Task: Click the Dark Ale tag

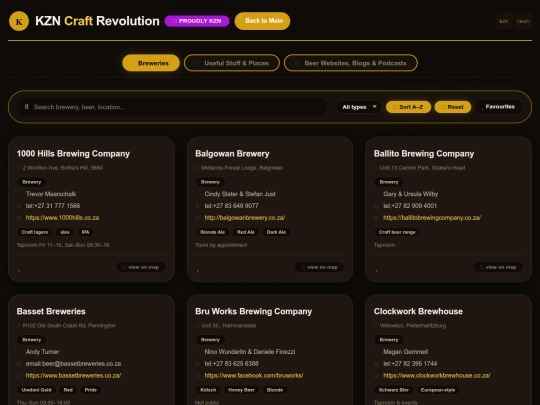Action: pos(276,232)
